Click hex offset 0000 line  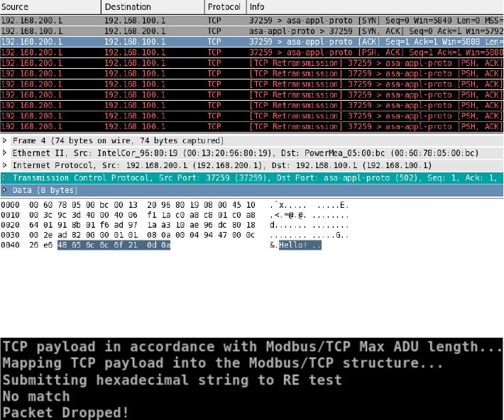(x=11, y=206)
